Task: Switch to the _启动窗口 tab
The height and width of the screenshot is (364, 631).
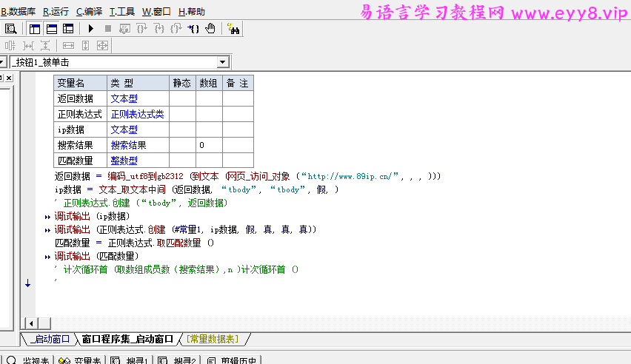Action: click(50, 339)
